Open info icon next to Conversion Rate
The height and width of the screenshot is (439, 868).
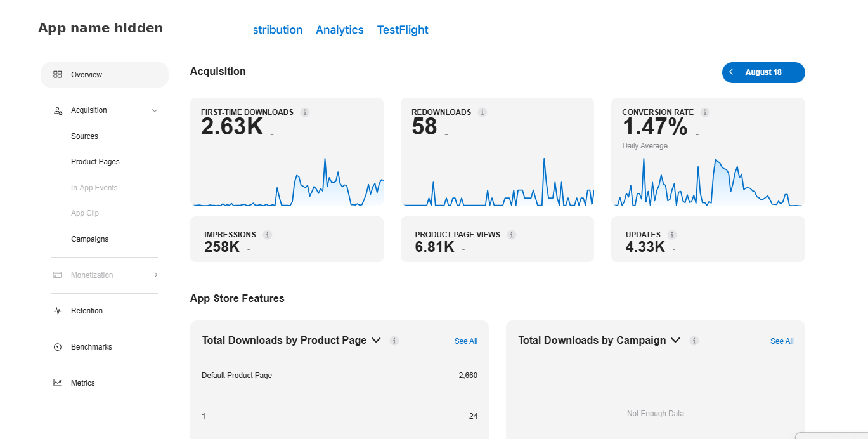tap(705, 112)
